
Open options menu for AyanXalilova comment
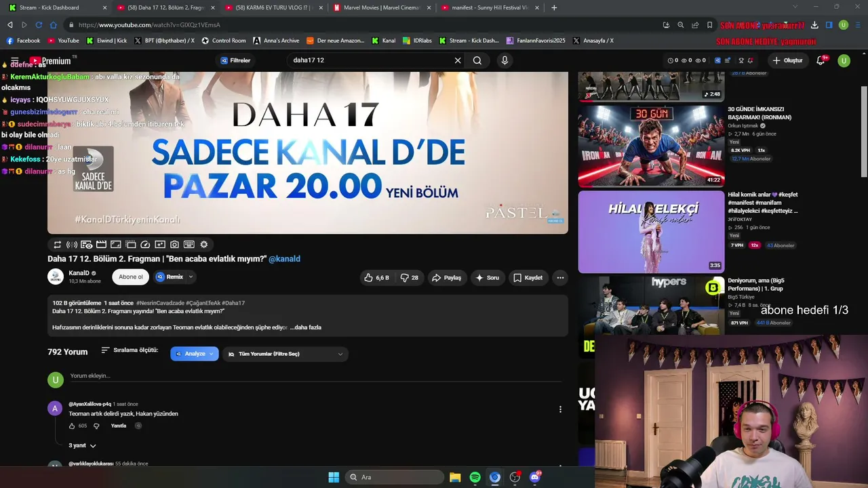[x=560, y=409]
